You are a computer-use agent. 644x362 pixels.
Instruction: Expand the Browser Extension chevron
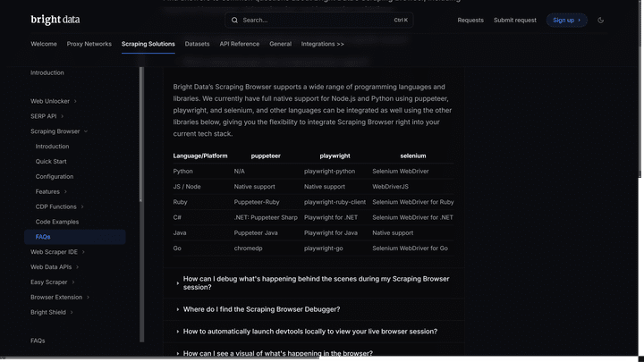point(88,297)
